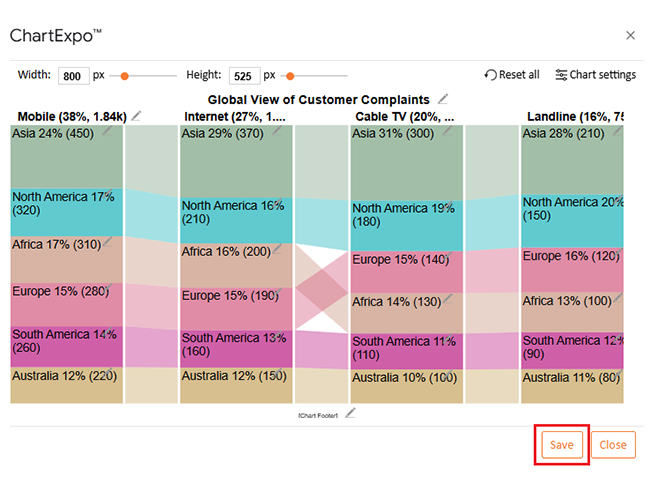The image size is (650, 484).
Task: Click the Height slider handle
Action: (290, 76)
